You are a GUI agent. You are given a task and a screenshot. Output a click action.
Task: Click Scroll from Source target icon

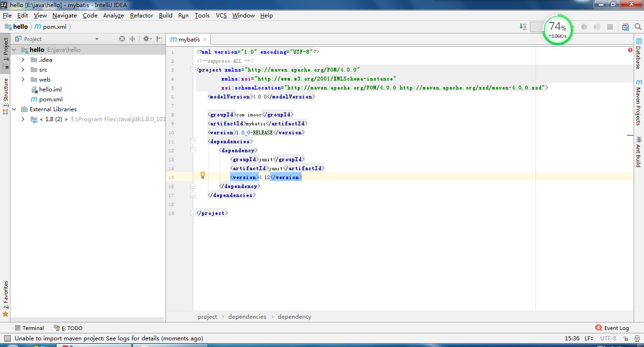(122, 39)
